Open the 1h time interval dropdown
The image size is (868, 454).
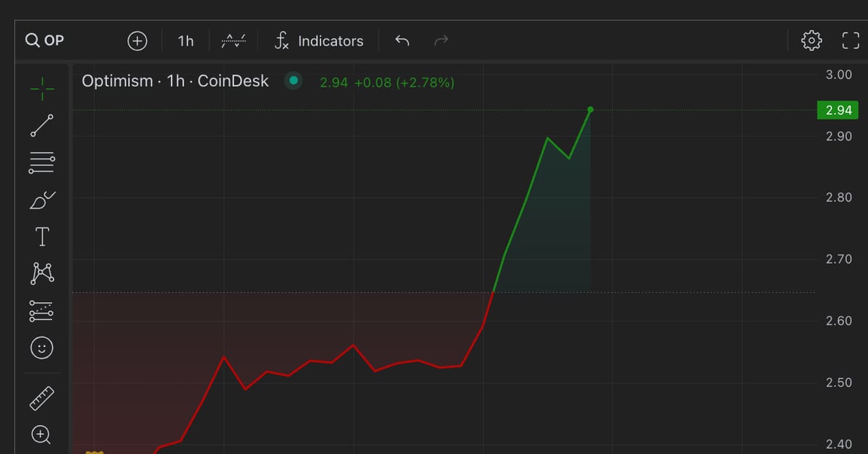[186, 40]
